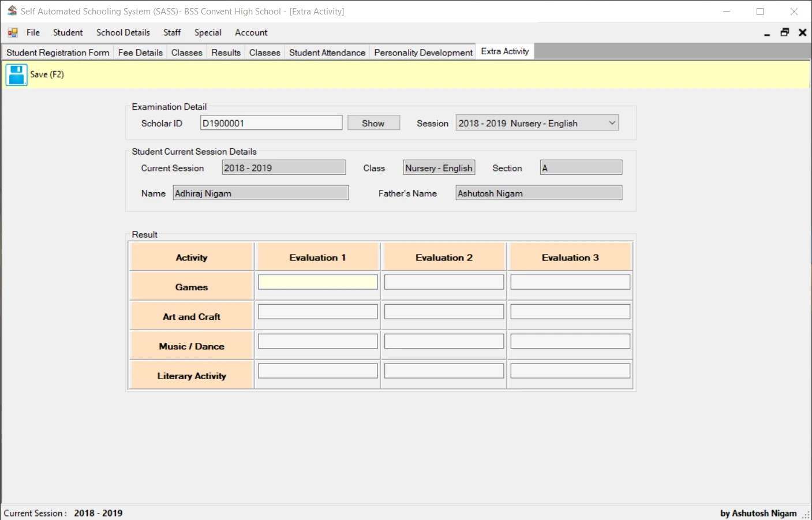Click inside the Scholar ID field
812x520 pixels.
[271, 122]
